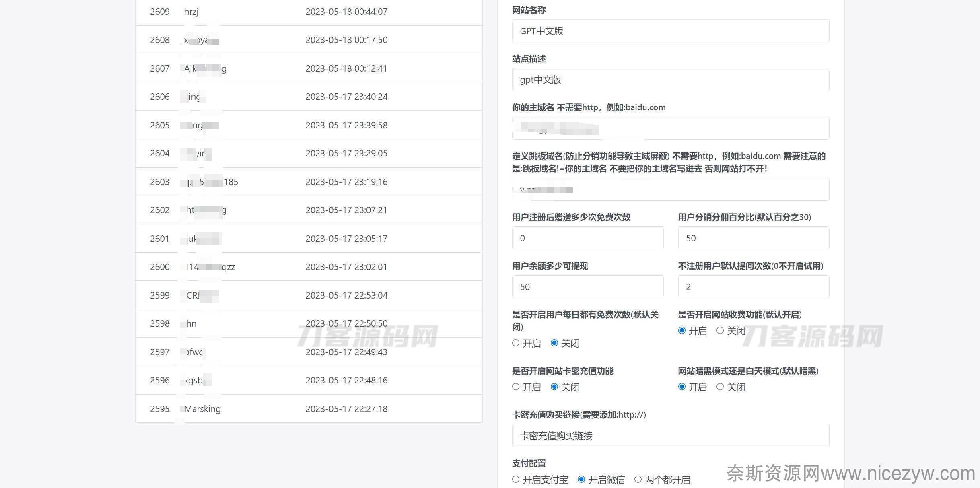Image resolution: width=980 pixels, height=488 pixels.
Task: Click user ID 2603 cell
Action: coord(160,182)
